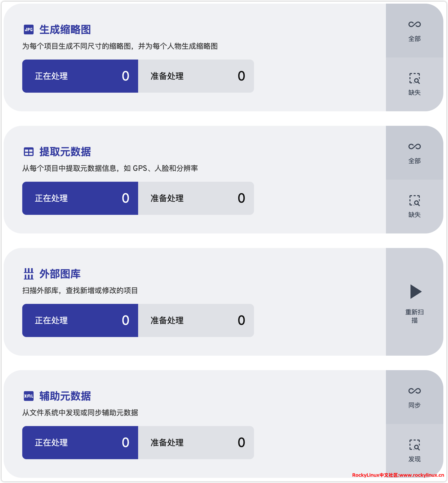The width and height of the screenshot is (448, 483).
Task: Click the library icon beside 外部图库
Action: pyautogui.click(x=29, y=274)
